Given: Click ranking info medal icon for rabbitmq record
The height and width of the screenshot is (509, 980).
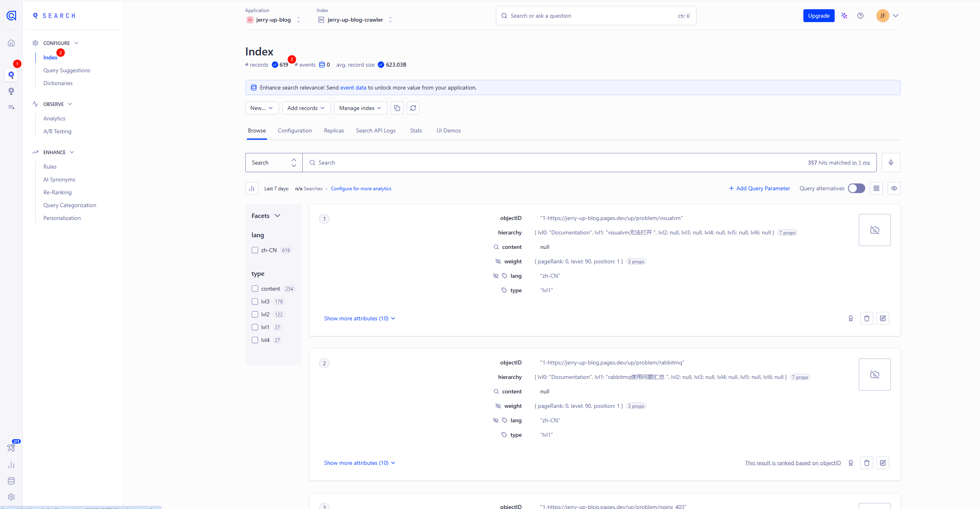Looking at the screenshot, I should [x=851, y=463].
